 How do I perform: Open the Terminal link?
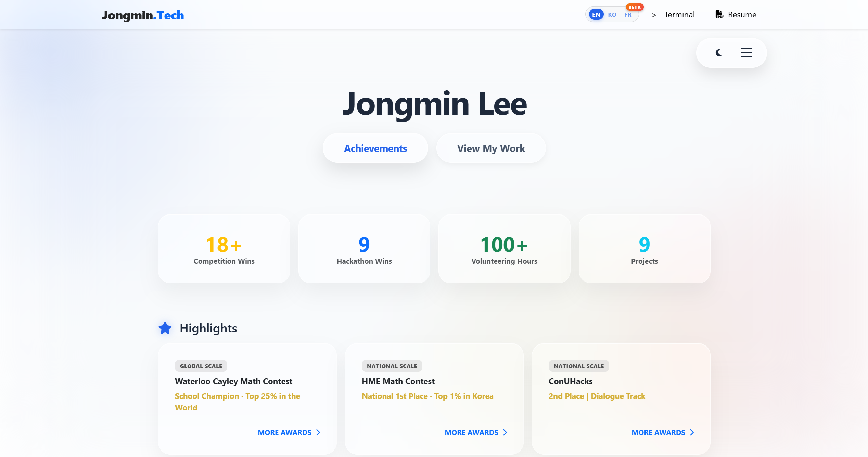[673, 15]
